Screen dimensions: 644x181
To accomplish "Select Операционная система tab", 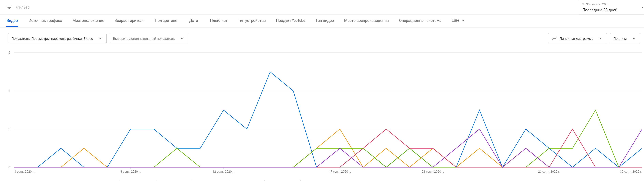I will tap(420, 21).
